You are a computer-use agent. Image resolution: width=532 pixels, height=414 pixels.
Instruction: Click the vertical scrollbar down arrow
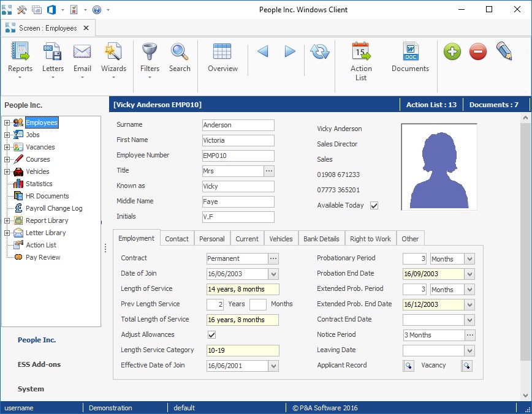coord(525,396)
